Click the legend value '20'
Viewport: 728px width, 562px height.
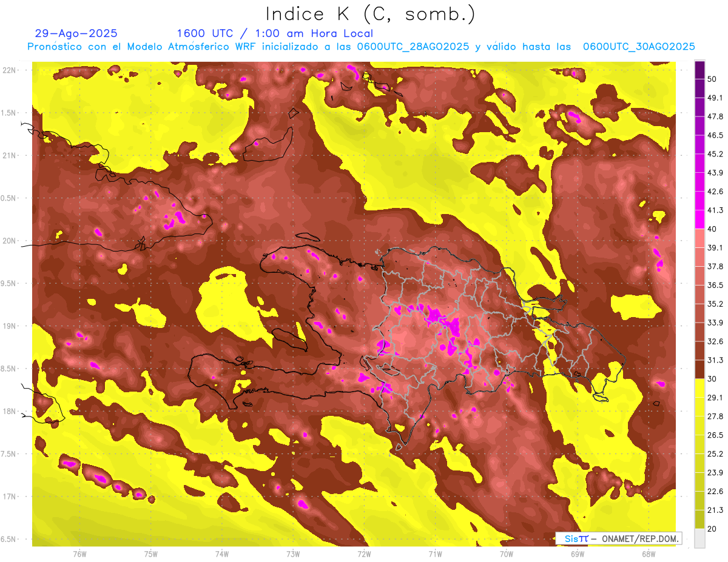pyautogui.click(x=712, y=529)
